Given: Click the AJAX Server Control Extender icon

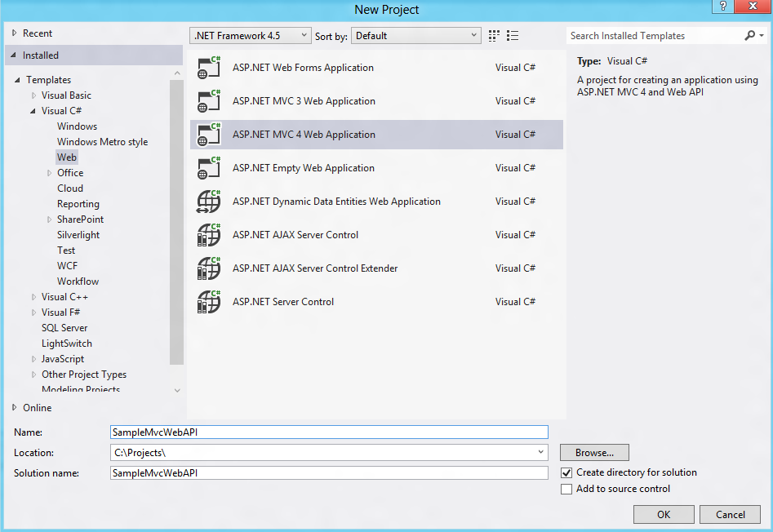Looking at the screenshot, I should coord(208,268).
